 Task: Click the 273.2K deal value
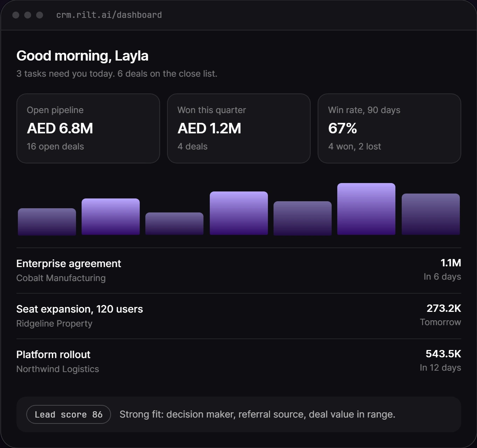point(444,308)
